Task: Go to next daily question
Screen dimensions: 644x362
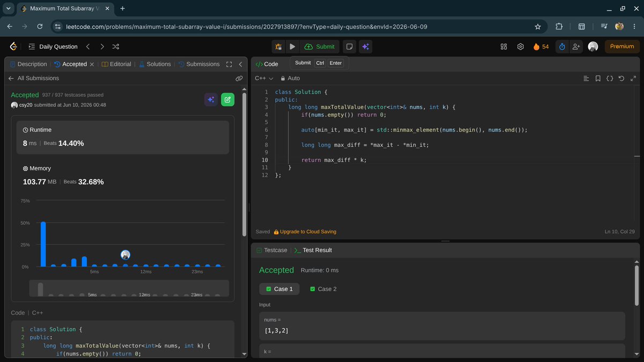Action: [102, 47]
